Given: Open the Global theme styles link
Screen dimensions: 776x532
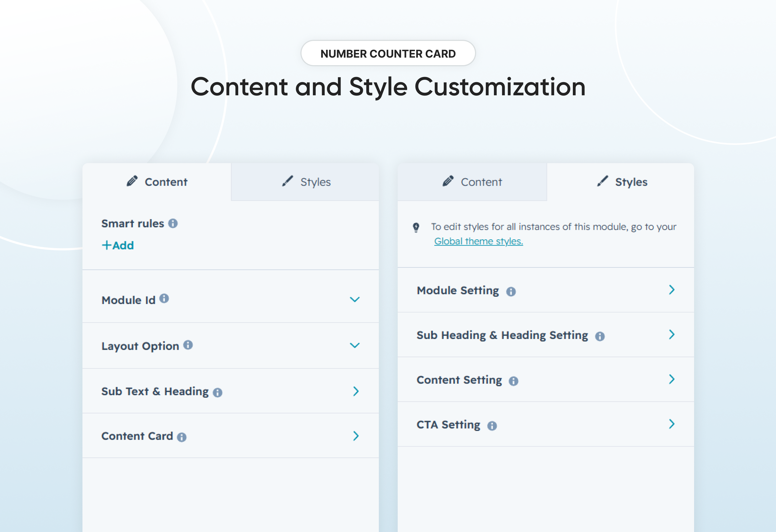Looking at the screenshot, I should (479, 241).
